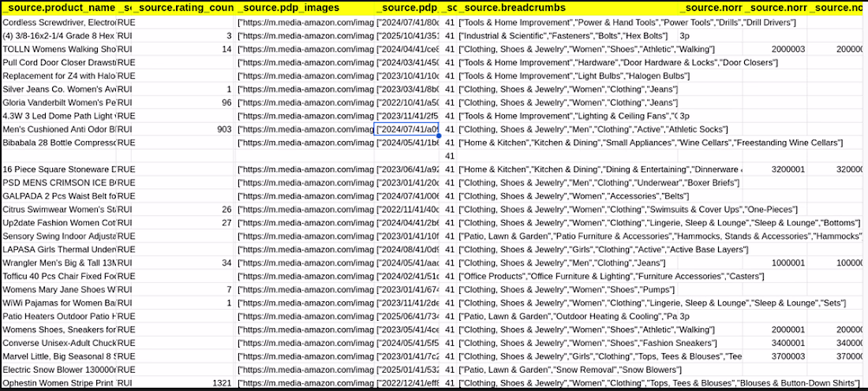This screenshot has width=868, height=391.
Task: Click the One-Pieces swimsuits breadcrumbs cell
Action: 628,210
